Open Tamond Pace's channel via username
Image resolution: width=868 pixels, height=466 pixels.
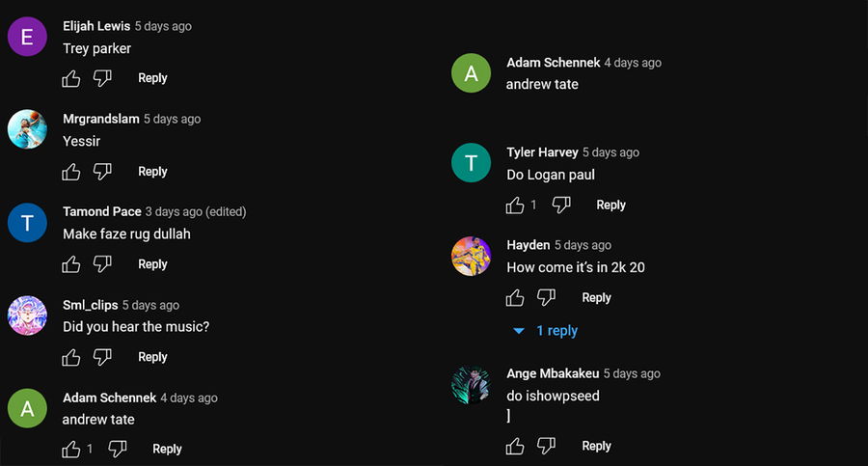tap(101, 211)
